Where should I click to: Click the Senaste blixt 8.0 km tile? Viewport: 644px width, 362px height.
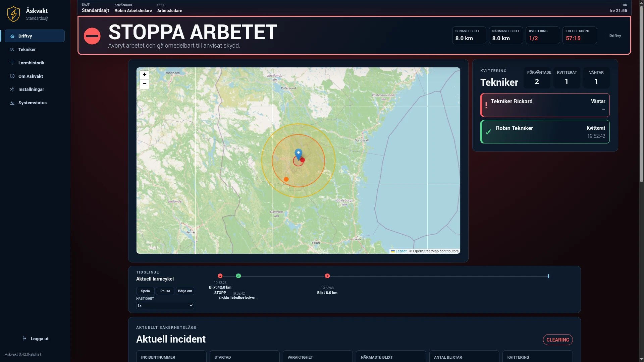[x=469, y=35]
